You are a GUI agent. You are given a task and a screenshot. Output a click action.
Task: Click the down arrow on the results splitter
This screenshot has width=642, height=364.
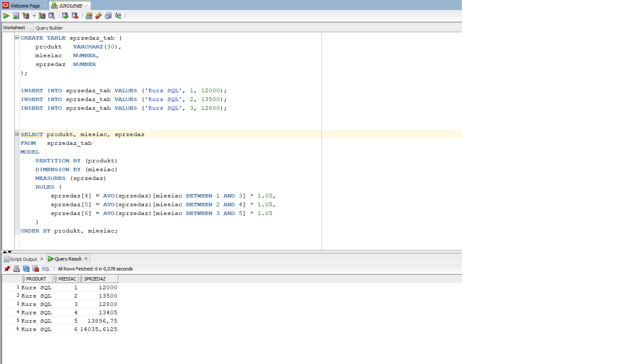[10, 252]
